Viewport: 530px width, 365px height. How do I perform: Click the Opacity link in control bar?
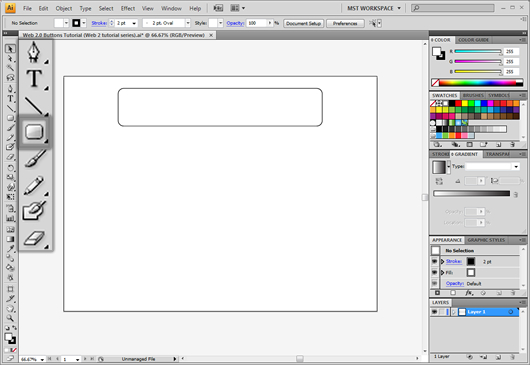(x=235, y=23)
